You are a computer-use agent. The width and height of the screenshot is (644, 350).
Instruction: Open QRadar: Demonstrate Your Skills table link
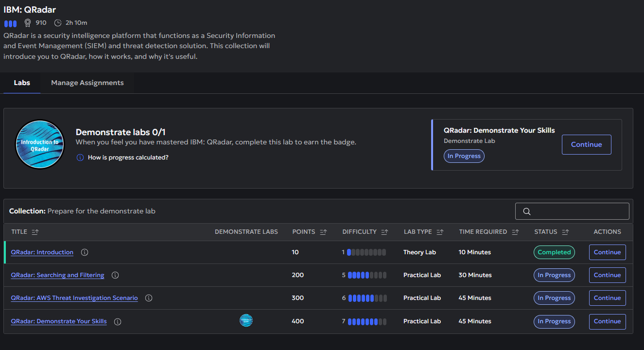[x=59, y=321]
